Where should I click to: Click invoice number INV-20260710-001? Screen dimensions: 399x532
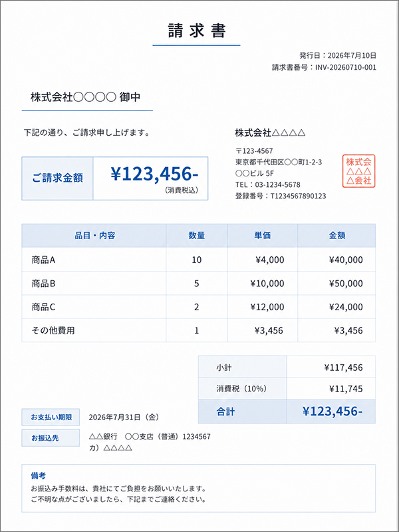(x=346, y=67)
